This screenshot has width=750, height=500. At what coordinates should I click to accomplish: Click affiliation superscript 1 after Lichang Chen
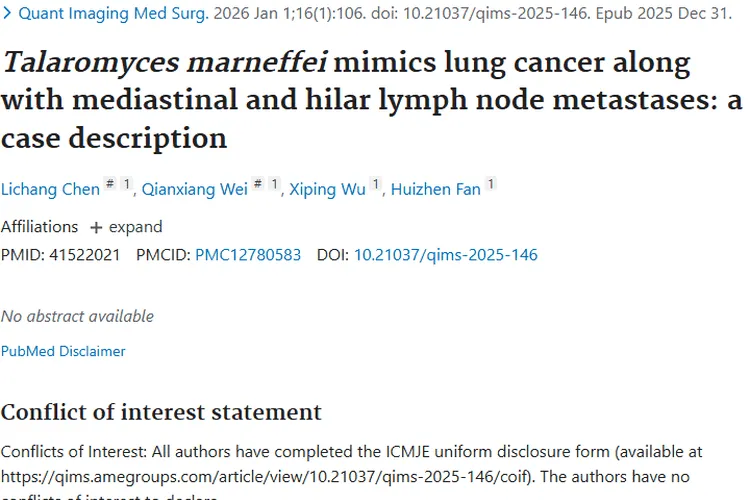(126, 184)
